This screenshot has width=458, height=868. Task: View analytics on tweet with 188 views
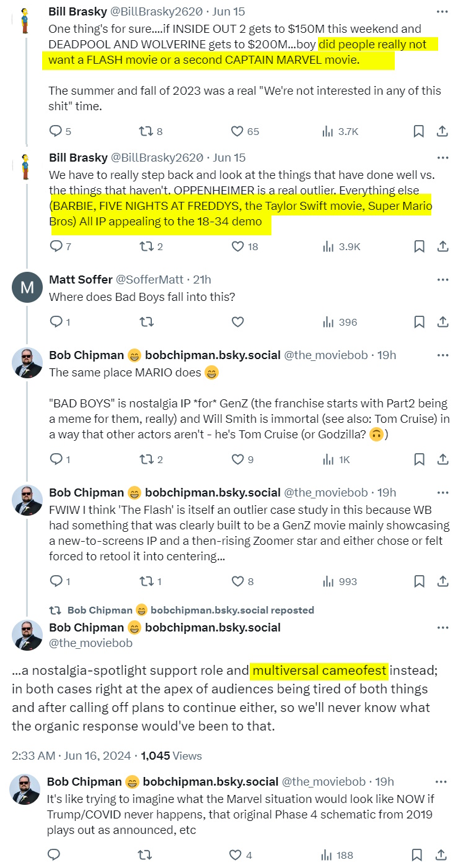tap(338, 855)
